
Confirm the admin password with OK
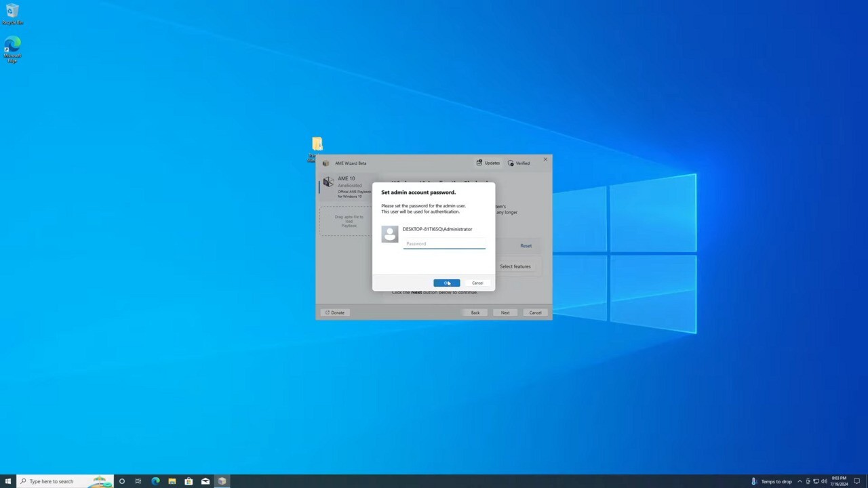(447, 283)
